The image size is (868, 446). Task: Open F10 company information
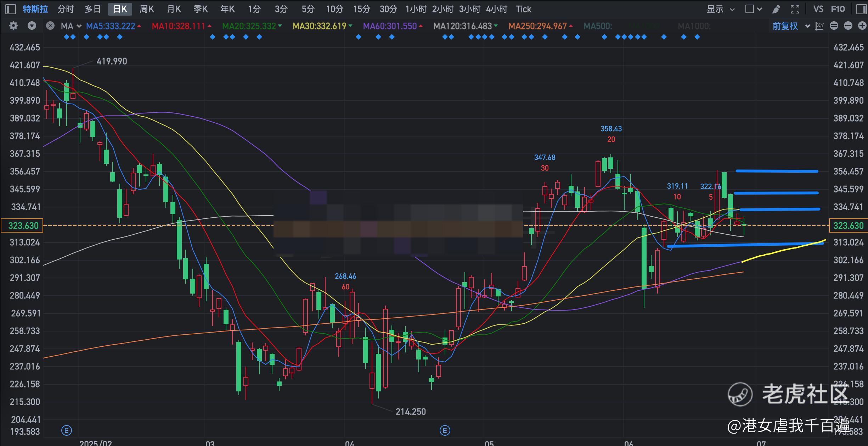[838, 9]
